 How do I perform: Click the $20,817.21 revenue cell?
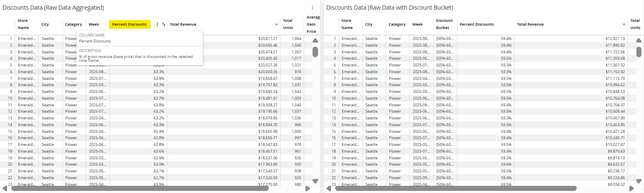[268, 39]
